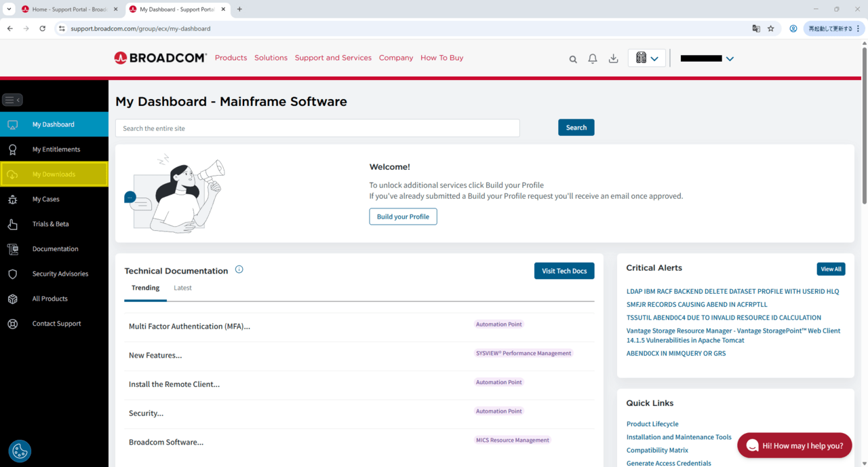Open cookie settings icon
The height and width of the screenshot is (467, 868).
click(20, 451)
